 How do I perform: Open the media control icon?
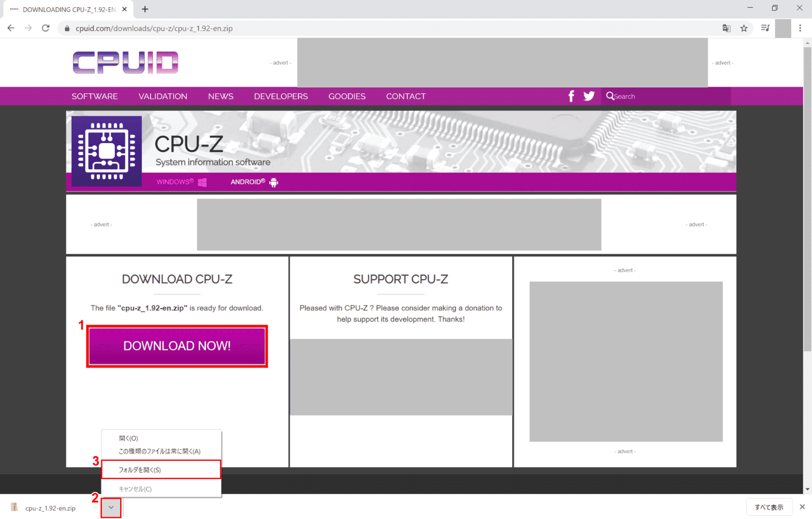765,28
